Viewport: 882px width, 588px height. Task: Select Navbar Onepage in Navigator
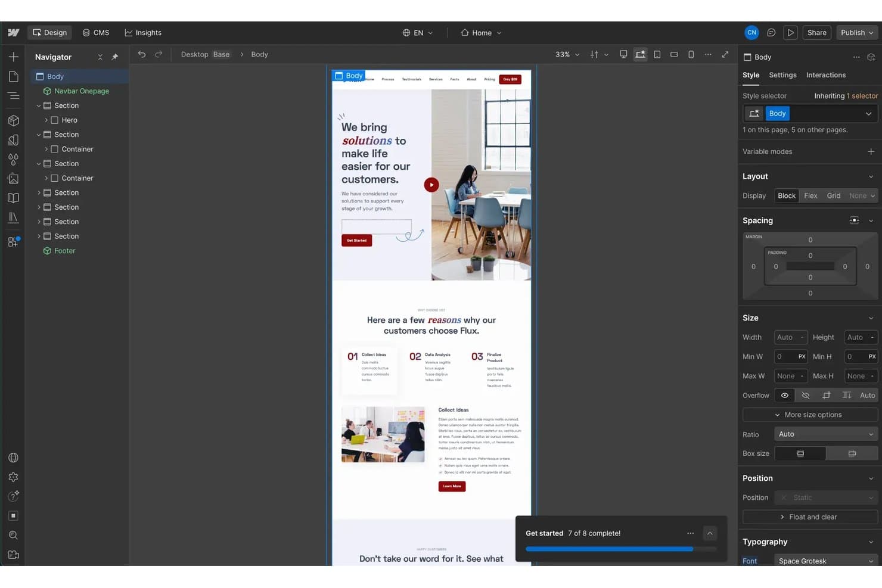pyautogui.click(x=82, y=91)
